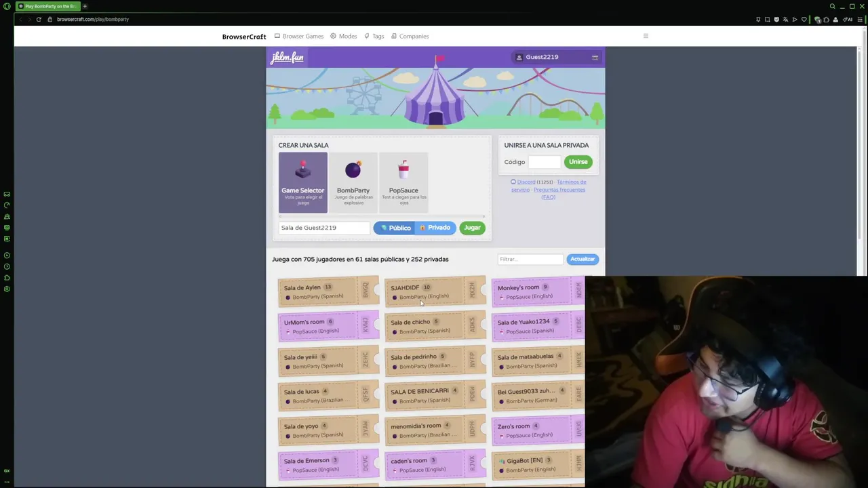This screenshot has width=868, height=488.
Task: Open Modes menu
Action: [x=344, y=36]
